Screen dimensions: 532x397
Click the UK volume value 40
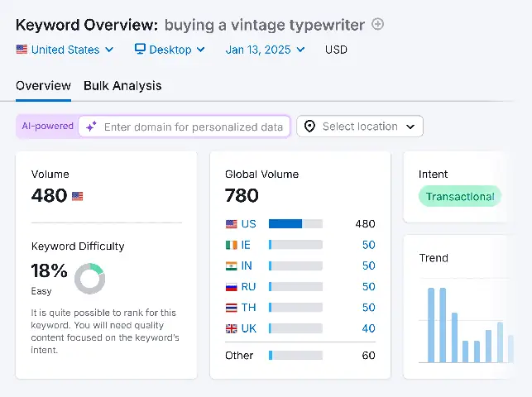point(368,328)
